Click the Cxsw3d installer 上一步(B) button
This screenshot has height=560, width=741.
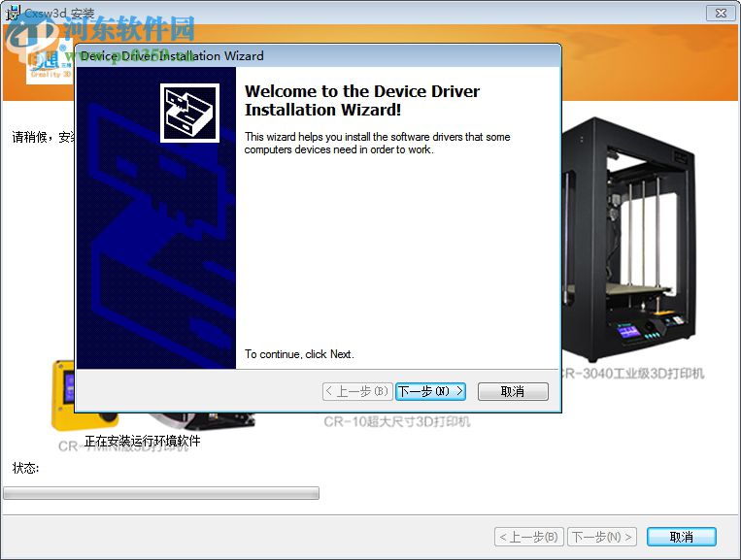pyautogui.click(x=529, y=537)
